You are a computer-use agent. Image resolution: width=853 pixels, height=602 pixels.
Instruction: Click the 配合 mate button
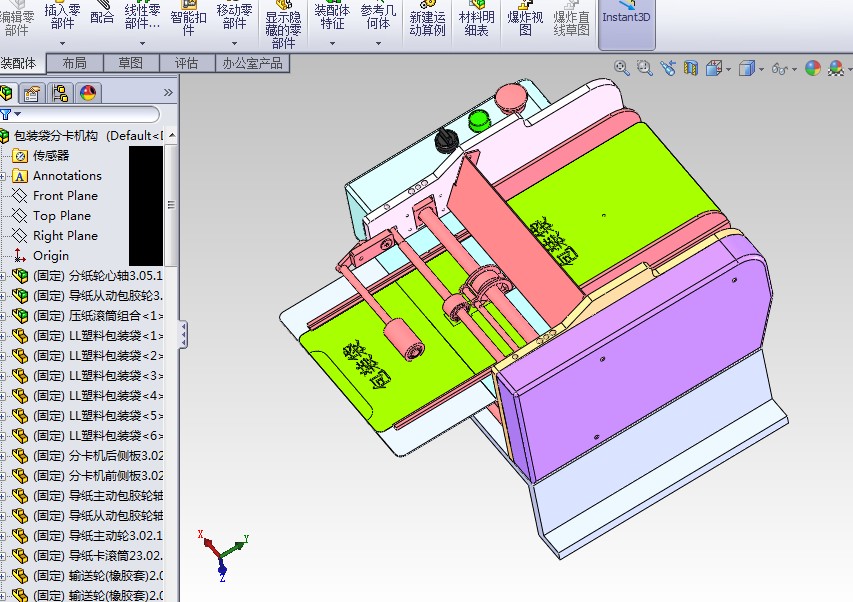tap(102, 16)
